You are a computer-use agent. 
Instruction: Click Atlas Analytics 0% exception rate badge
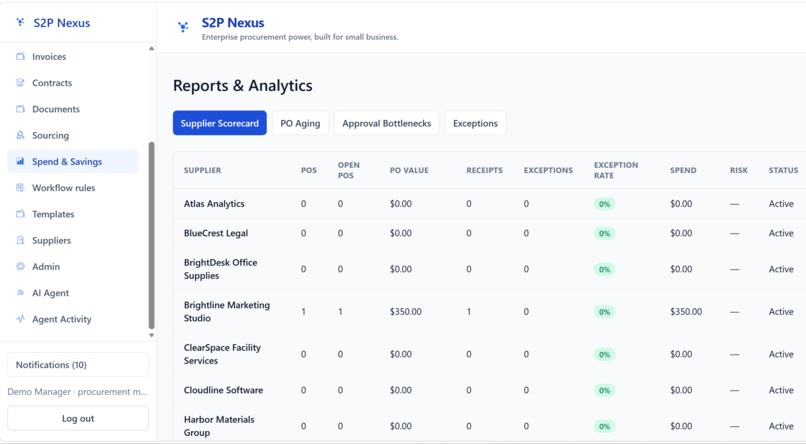click(x=604, y=204)
